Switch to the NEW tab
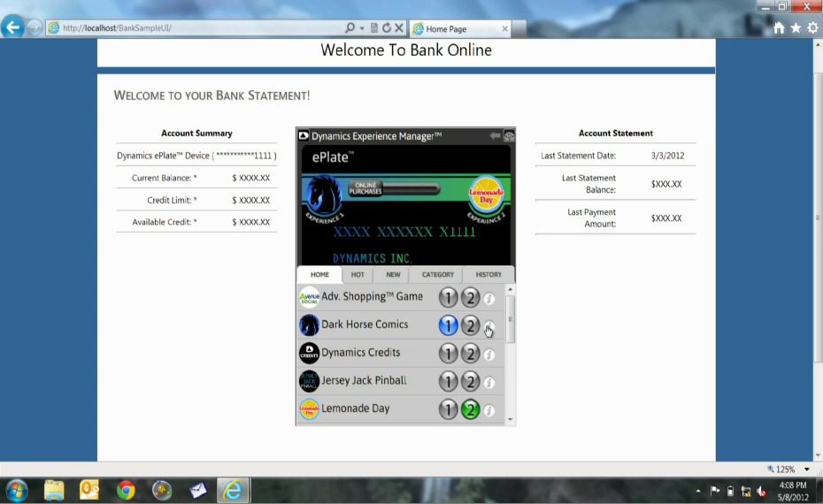Screen dimensions: 823x504 click(393, 274)
